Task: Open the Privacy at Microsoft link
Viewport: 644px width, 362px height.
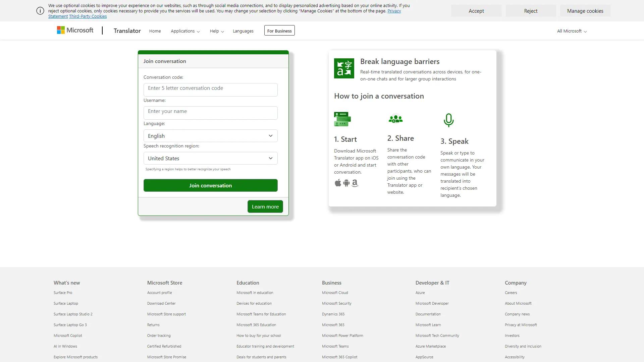Action: point(521,325)
